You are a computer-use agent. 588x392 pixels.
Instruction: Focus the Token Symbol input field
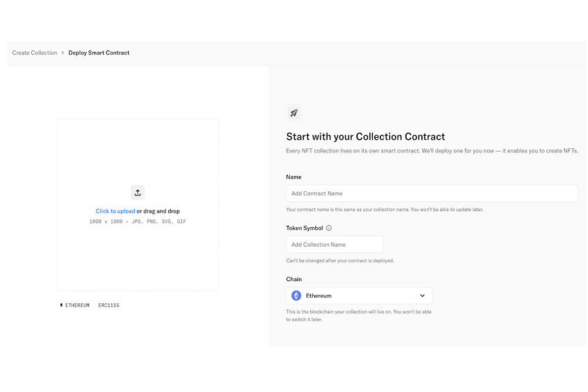[x=335, y=244]
